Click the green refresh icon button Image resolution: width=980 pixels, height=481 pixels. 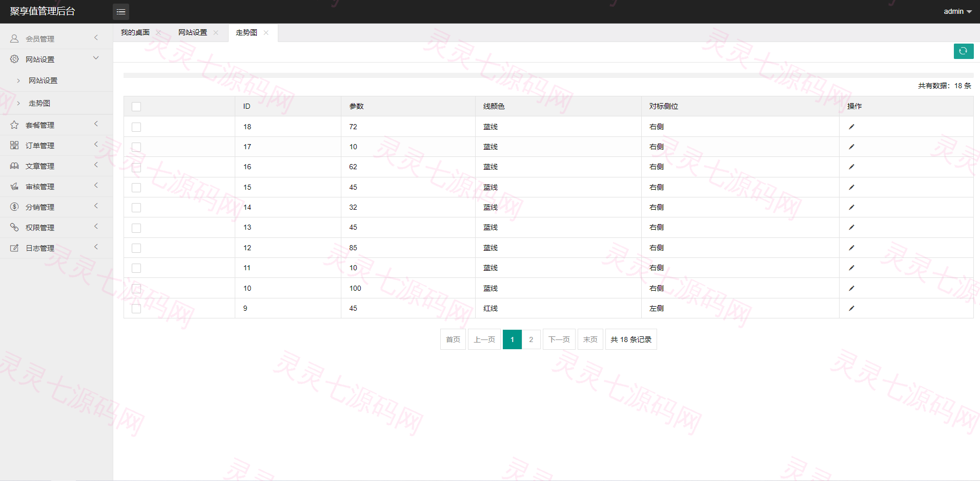pos(964,51)
